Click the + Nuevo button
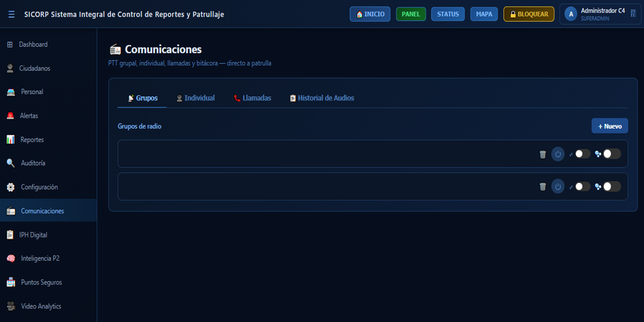Screen dimensions: 644x322 [x=610, y=126]
